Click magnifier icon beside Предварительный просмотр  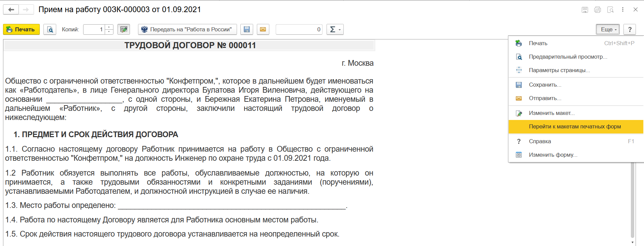point(519,57)
